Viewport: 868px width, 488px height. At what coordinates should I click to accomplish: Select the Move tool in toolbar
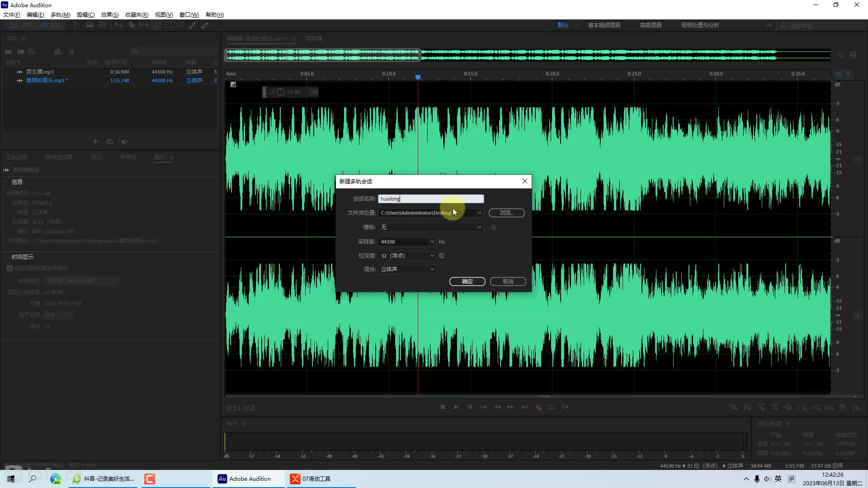(119, 25)
